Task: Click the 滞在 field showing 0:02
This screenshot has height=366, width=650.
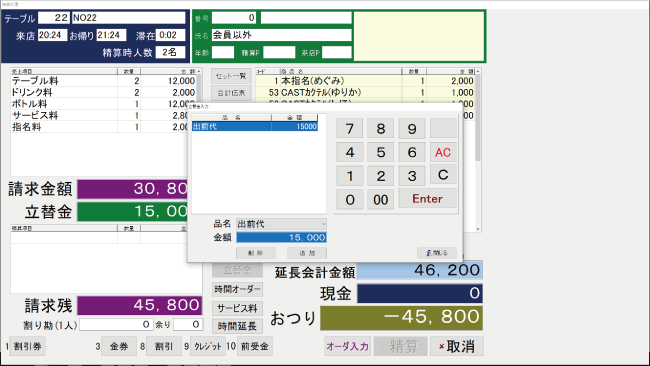Action: 170,35
